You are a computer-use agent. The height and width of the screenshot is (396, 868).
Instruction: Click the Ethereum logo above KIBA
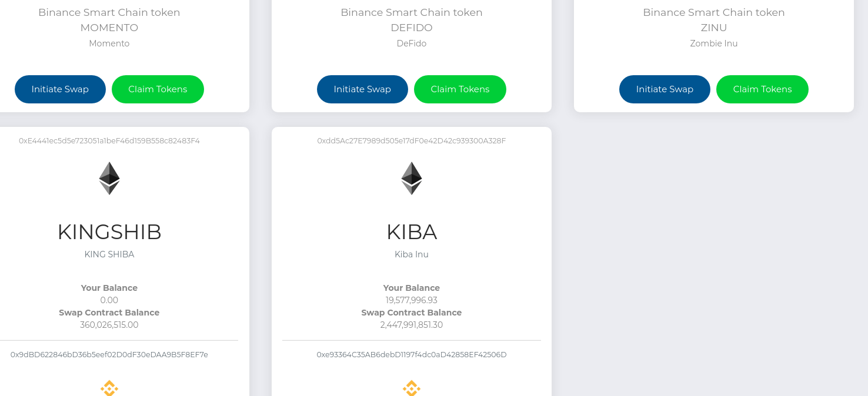pyautogui.click(x=412, y=178)
